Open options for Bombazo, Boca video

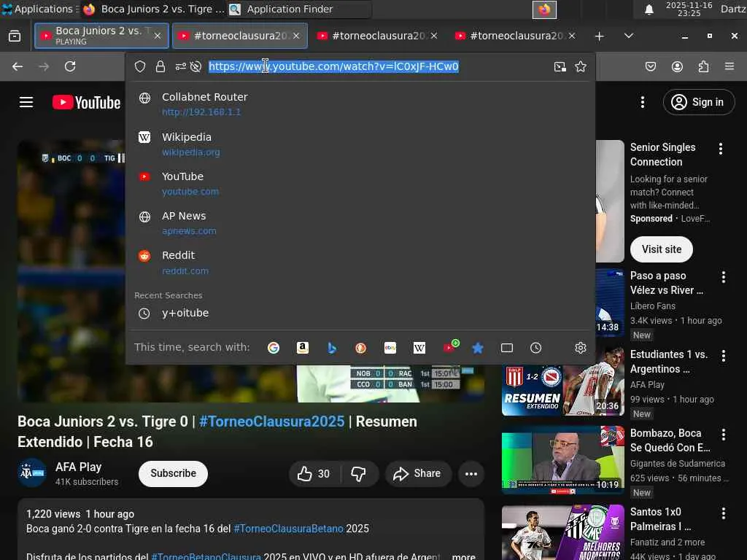pos(724,435)
